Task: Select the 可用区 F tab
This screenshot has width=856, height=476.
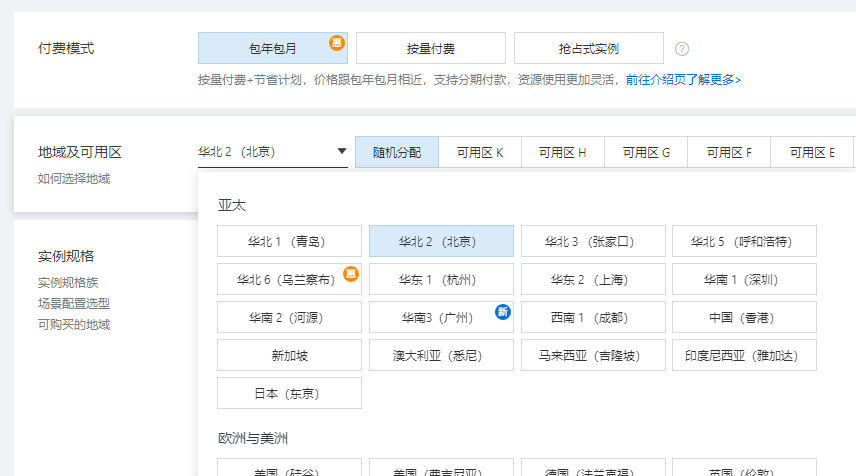Action: click(729, 152)
